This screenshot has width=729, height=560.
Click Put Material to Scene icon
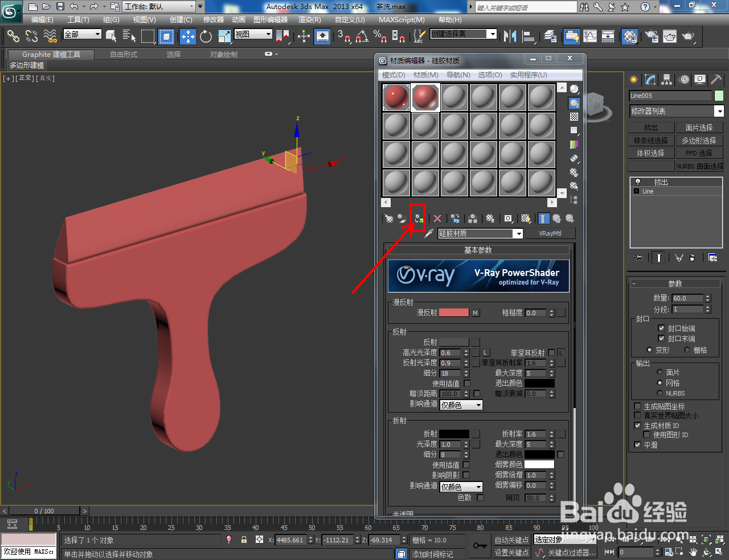coord(403,219)
